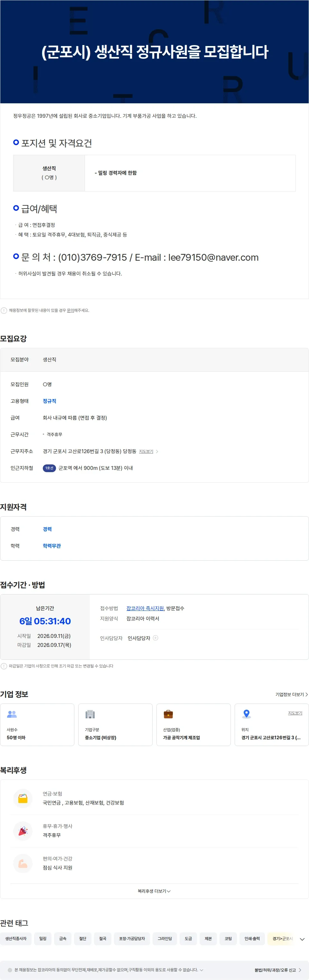This screenshot has height=980, width=309.
Task: Click the plus icon next to 인사담당자
Action: tap(156, 638)
